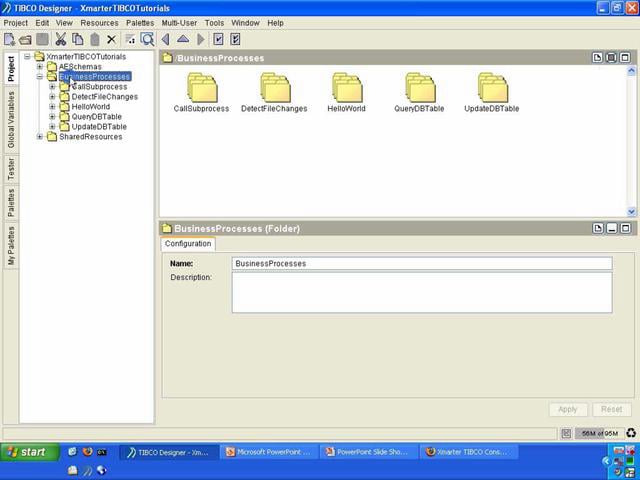The image size is (640, 480).
Task: Navigate forward with the right arrow
Action: pos(200,40)
